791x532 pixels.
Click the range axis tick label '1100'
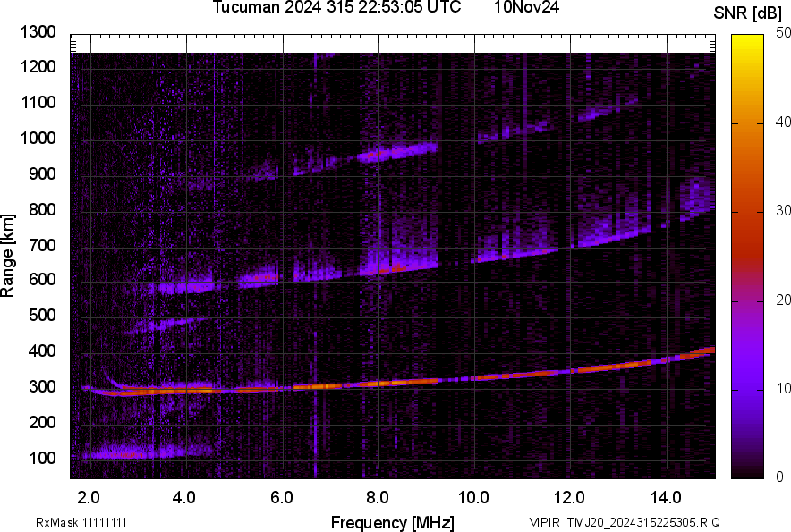coord(38,102)
